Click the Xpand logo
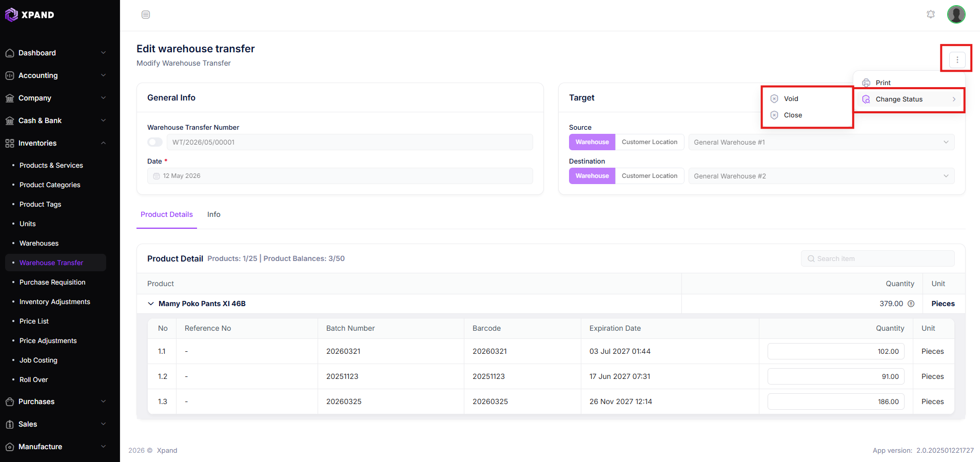The width and height of the screenshot is (980, 462). pos(30,15)
